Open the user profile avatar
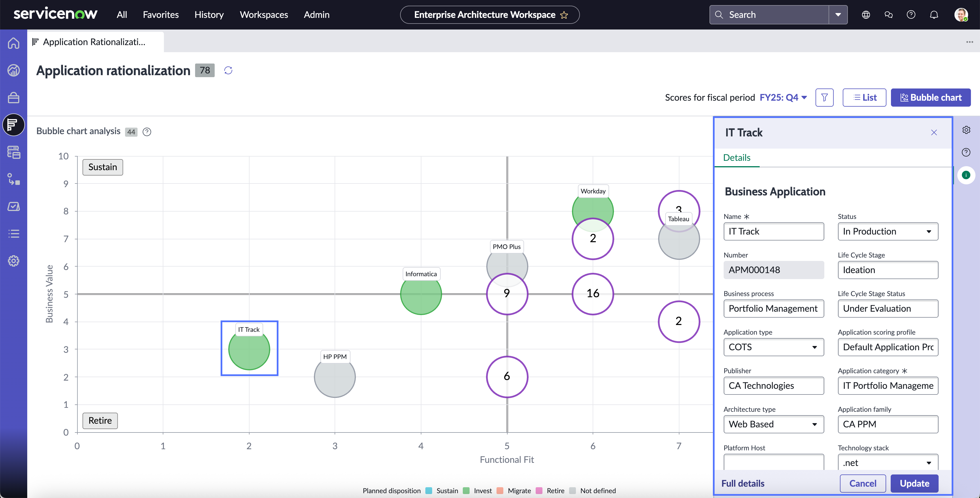The height and width of the screenshot is (498, 980). point(961,15)
